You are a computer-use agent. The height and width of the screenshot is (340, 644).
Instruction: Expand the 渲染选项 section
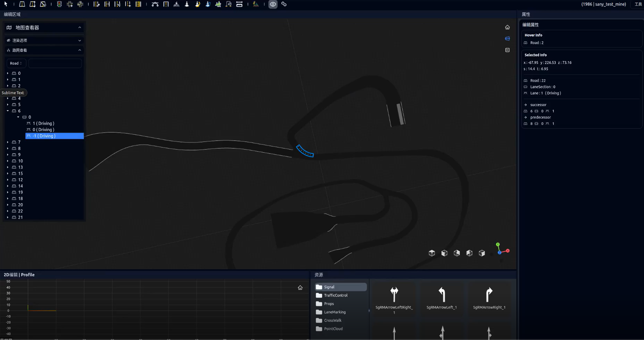79,40
